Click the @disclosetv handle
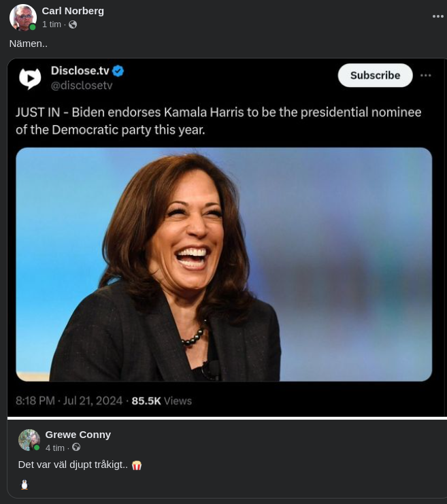Viewport: 447px width, 504px height. point(82,86)
